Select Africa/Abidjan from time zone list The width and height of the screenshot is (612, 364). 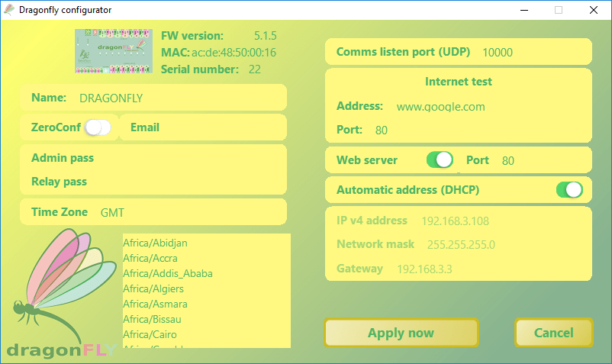click(156, 243)
